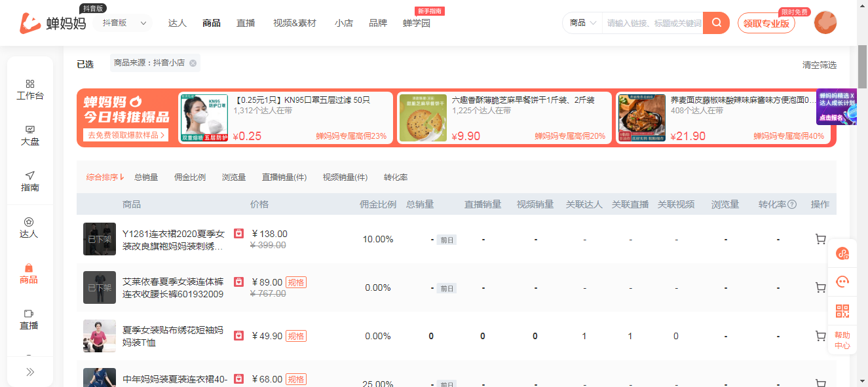Image resolution: width=868 pixels, height=387 pixels.
Task: Click the orange search magnifier button
Action: [x=716, y=23]
